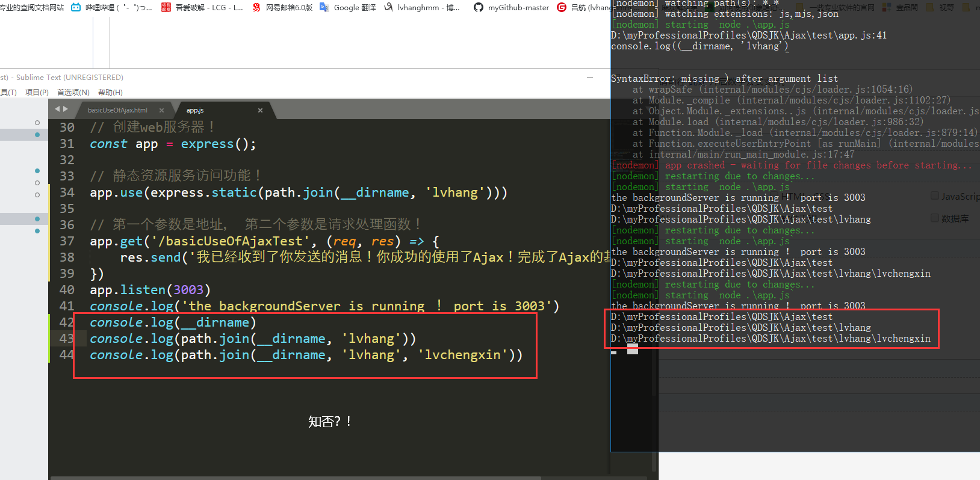
Task: Click 'SyntaxError: missing ) after argument list'
Action: point(724,79)
